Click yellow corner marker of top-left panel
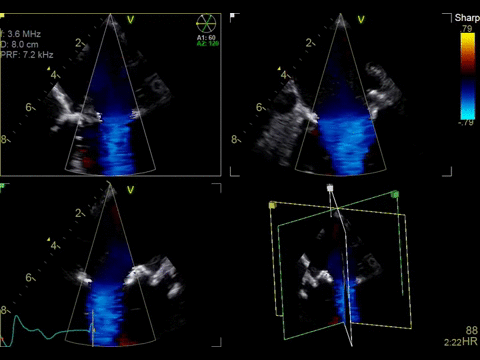The image size is (480, 360). [2, 16]
